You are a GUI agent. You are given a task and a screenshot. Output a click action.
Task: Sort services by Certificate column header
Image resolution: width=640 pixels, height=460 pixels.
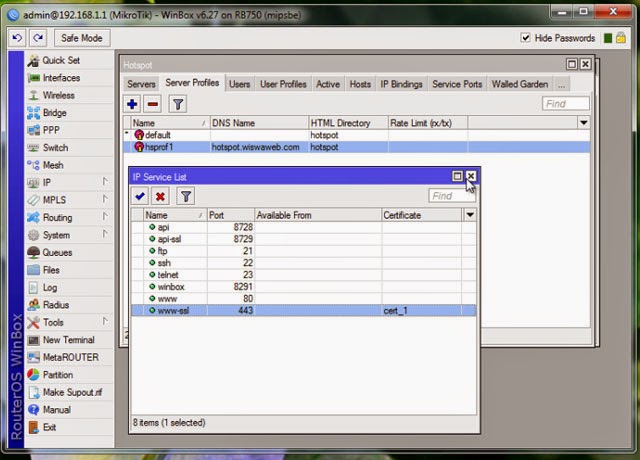[422, 215]
